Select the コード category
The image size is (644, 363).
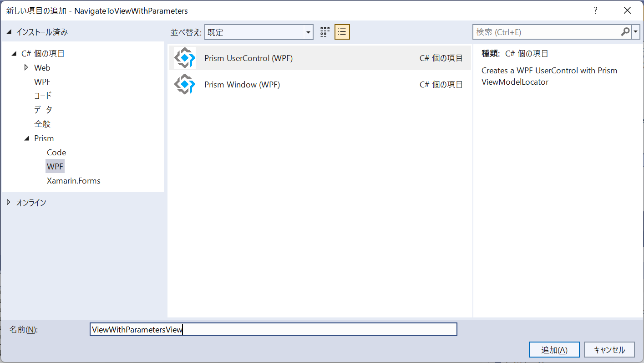[x=43, y=96]
